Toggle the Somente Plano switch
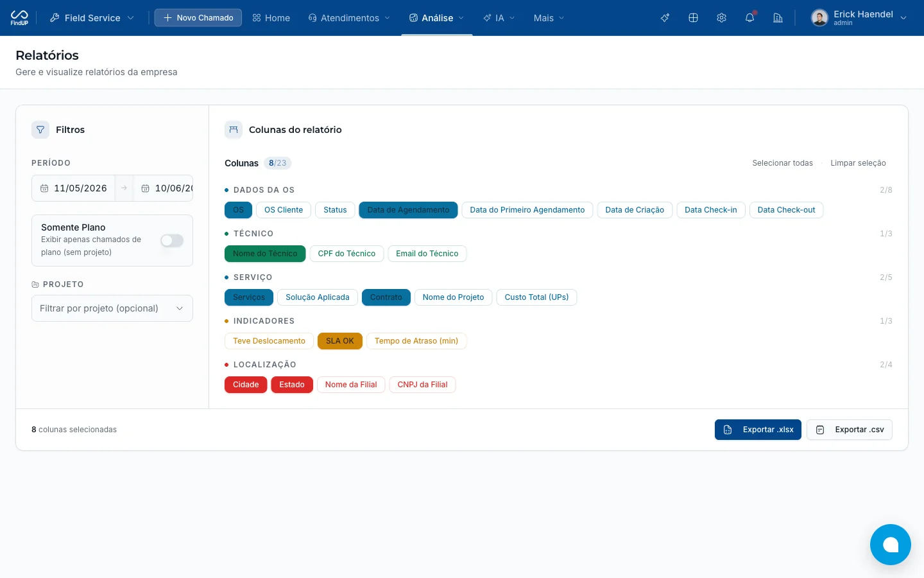Screen dimensions: 924x578 172,240
